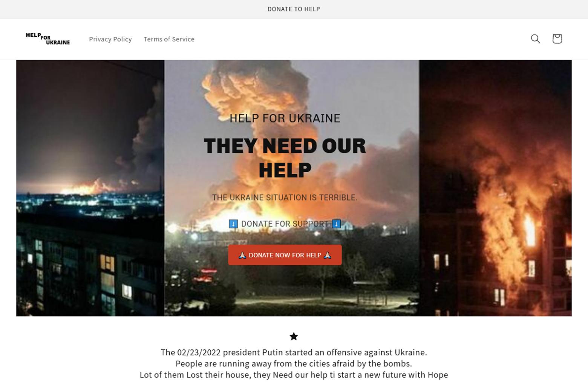Click the left down-arrow emoji beside Donate For Support
The height and width of the screenshot is (392, 588).
click(233, 224)
